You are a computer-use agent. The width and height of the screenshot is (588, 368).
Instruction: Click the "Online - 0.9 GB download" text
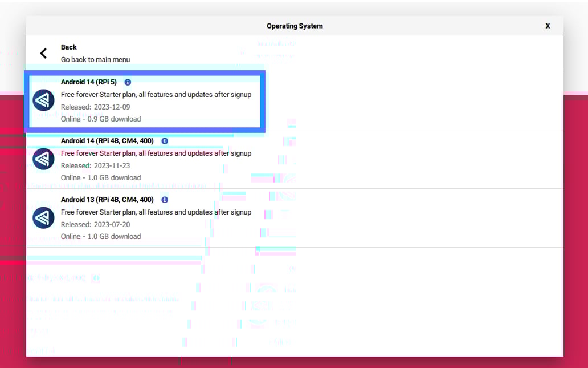coord(101,119)
